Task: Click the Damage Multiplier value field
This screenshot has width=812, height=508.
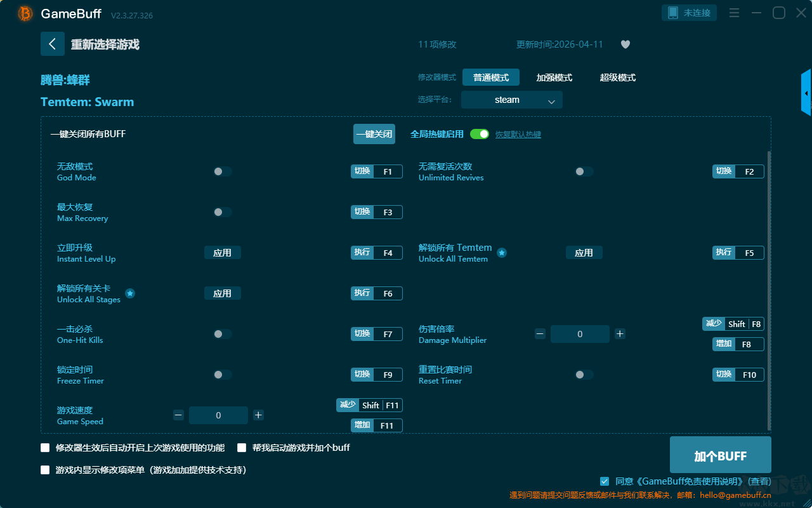Action: [580, 334]
